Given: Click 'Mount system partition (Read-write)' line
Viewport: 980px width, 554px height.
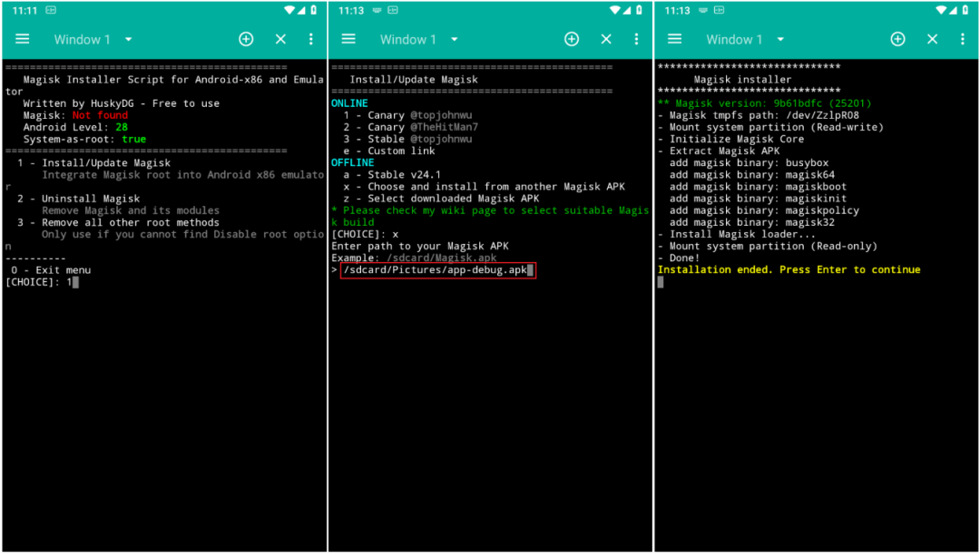Looking at the screenshot, I should [x=770, y=127].
